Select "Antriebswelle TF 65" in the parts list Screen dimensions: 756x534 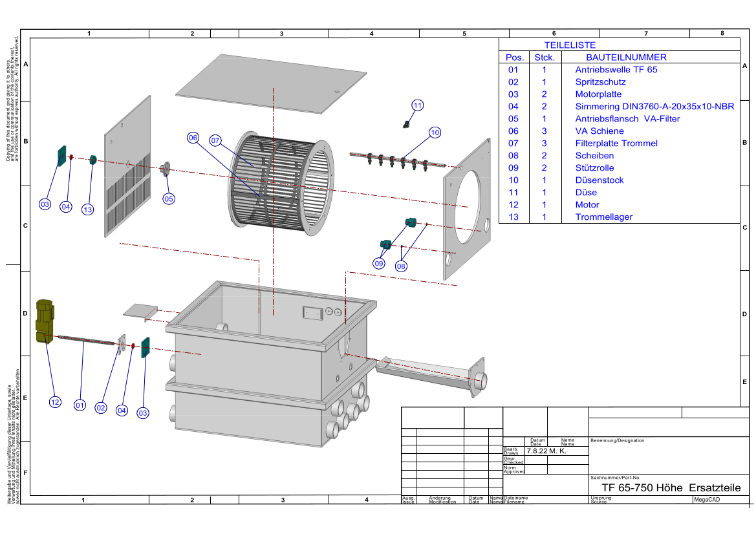click(616, 70)
